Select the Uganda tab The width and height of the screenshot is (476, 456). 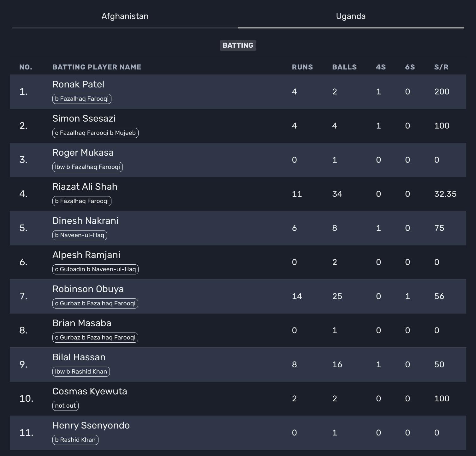tap(351, 16)
